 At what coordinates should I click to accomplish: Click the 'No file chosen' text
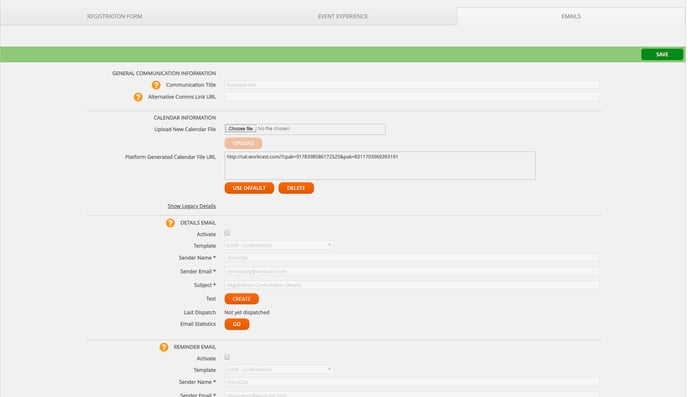pos(274,129)
